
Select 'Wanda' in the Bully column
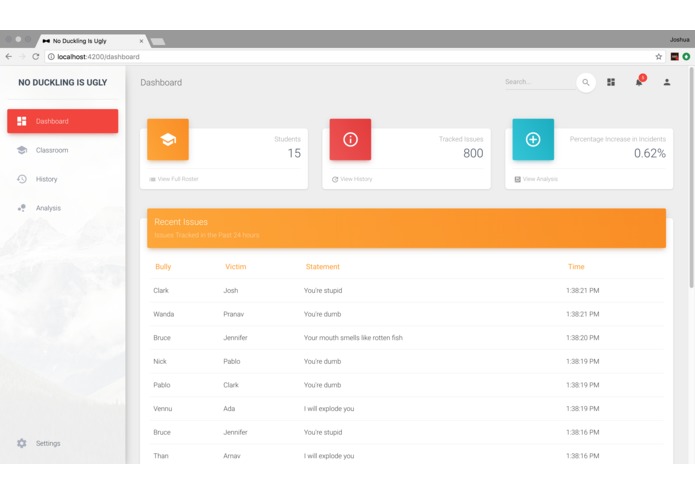pos(164,314)
